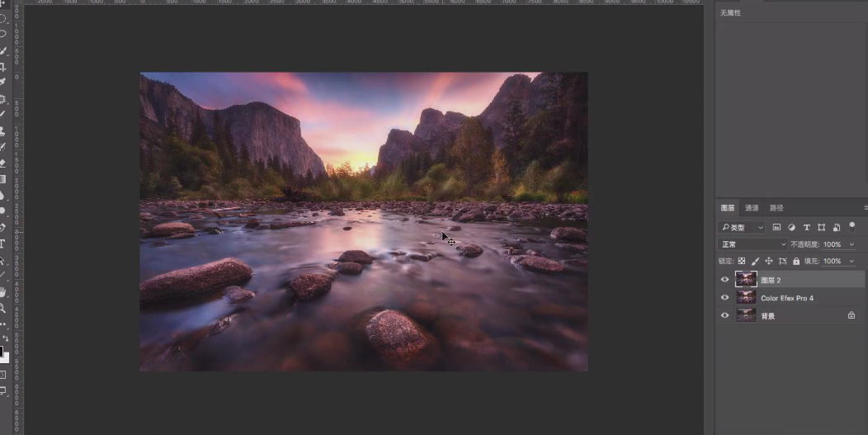Select the Lasso tool in toolbar

coord(3,34)
